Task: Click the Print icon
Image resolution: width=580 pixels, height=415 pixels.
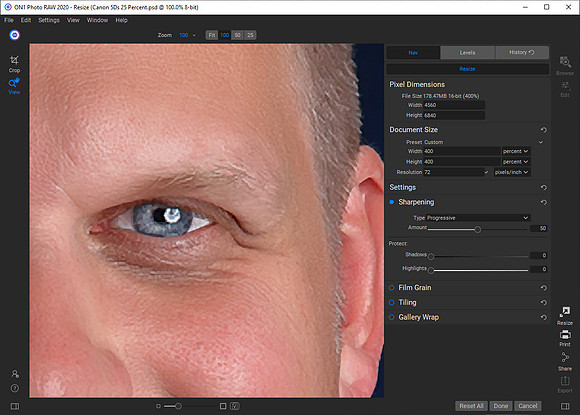Action: click(565, 338)
